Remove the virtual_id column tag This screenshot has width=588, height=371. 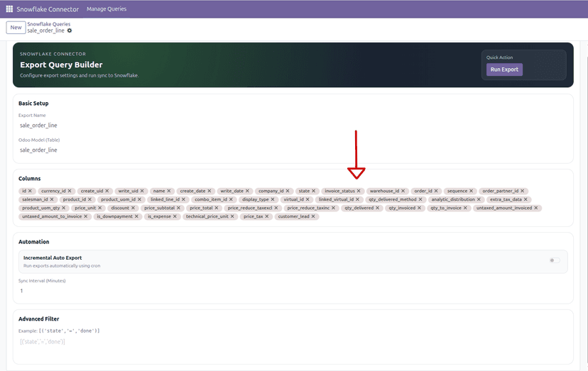[x=307, y=199]
